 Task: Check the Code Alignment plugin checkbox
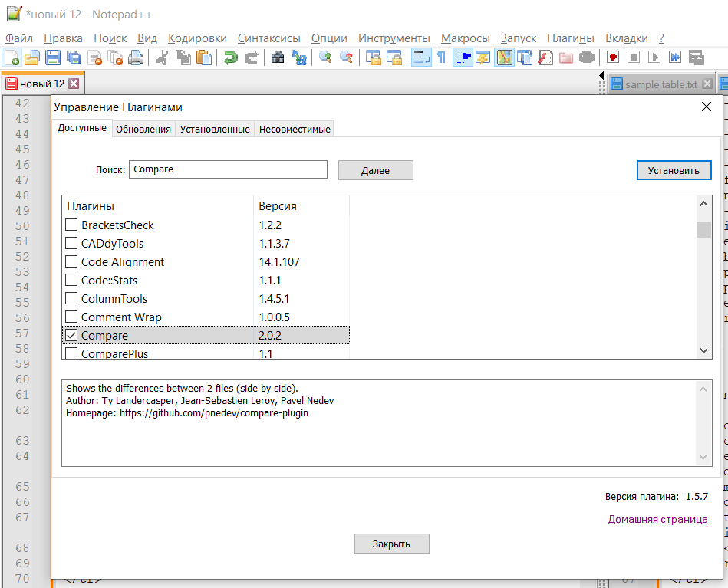click(71, 261)
